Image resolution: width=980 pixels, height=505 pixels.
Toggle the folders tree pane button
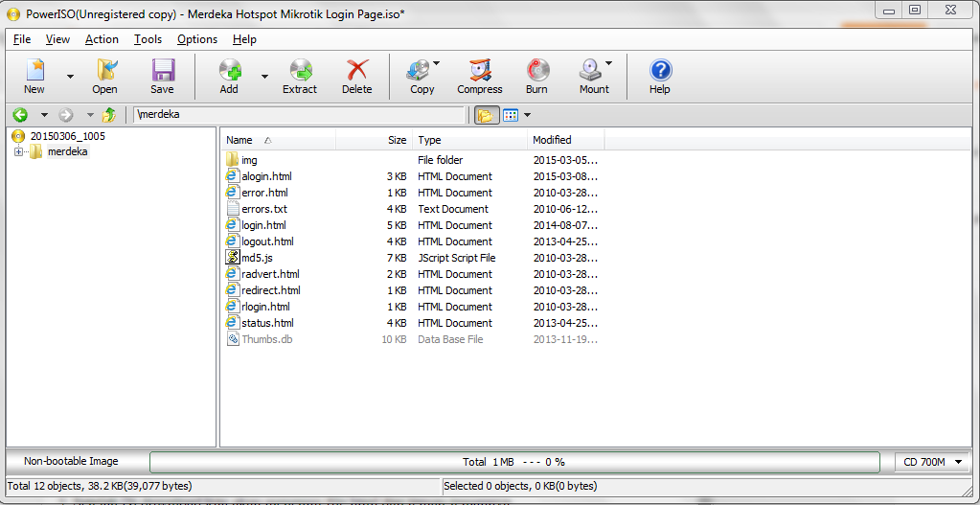coord(487,115)
